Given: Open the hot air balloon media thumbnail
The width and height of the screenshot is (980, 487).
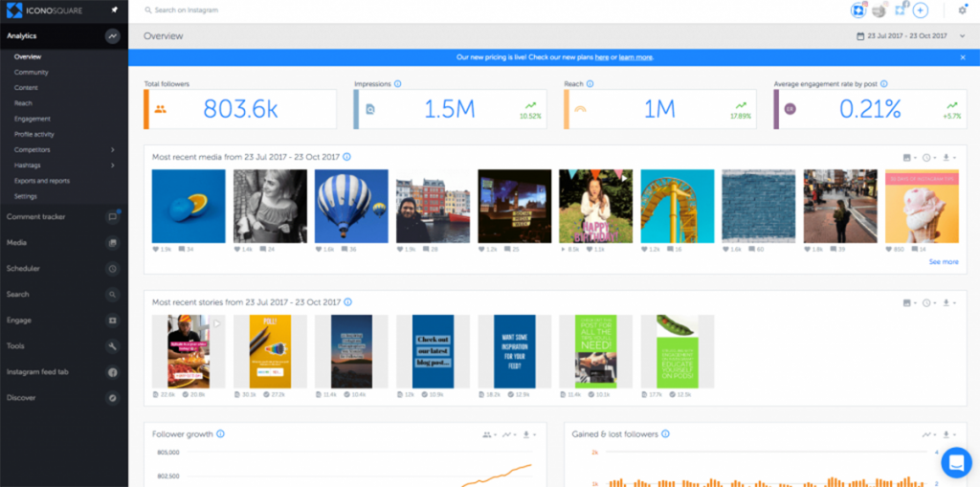Looking at the screenshot, I should pos(351,207).
